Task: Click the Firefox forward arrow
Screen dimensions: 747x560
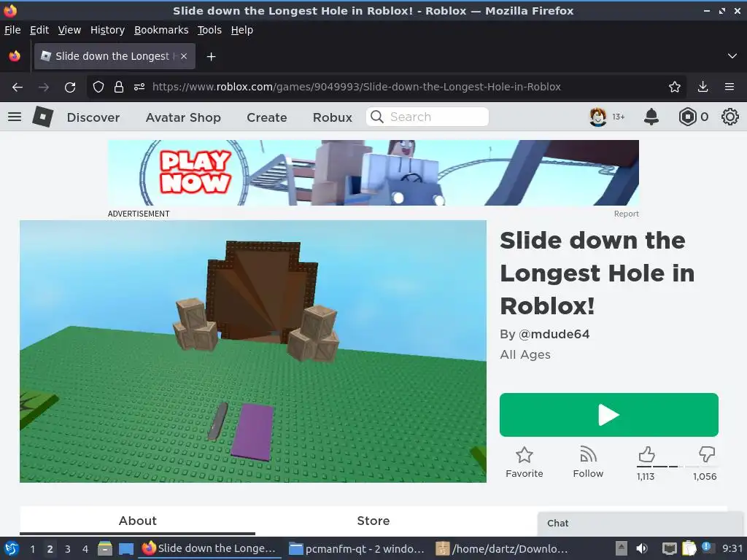Action: coord(44,87)
